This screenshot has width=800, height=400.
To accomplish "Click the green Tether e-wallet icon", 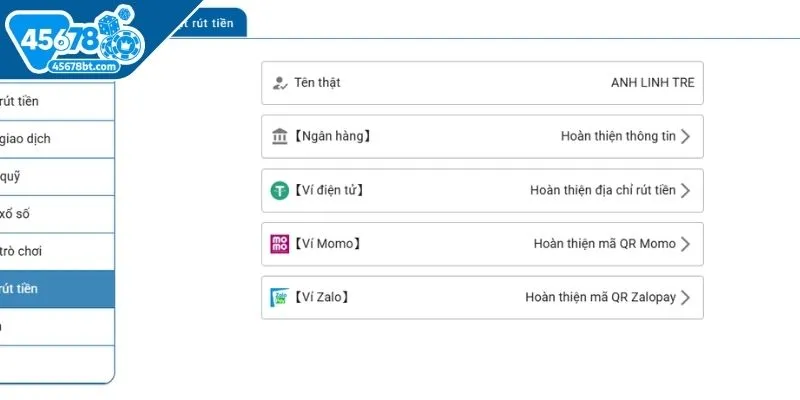I will (x=280, y=190).
